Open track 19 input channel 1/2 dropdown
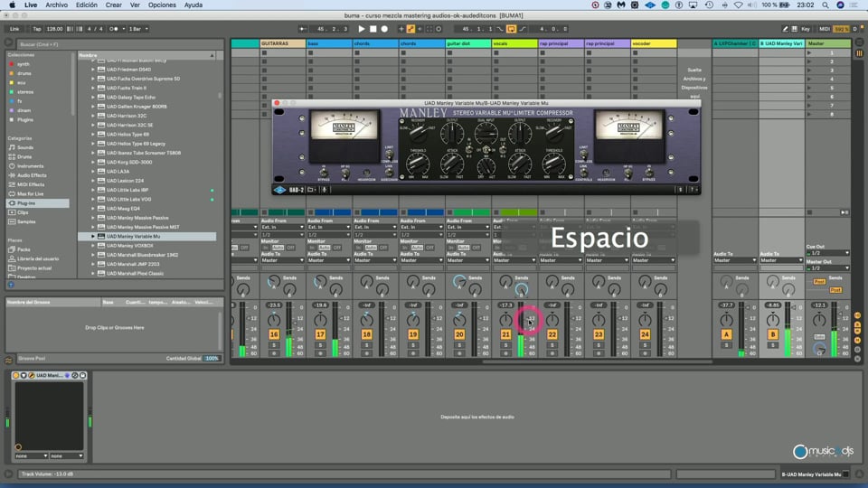Viewport: 868px width, 488px height. 421,235
